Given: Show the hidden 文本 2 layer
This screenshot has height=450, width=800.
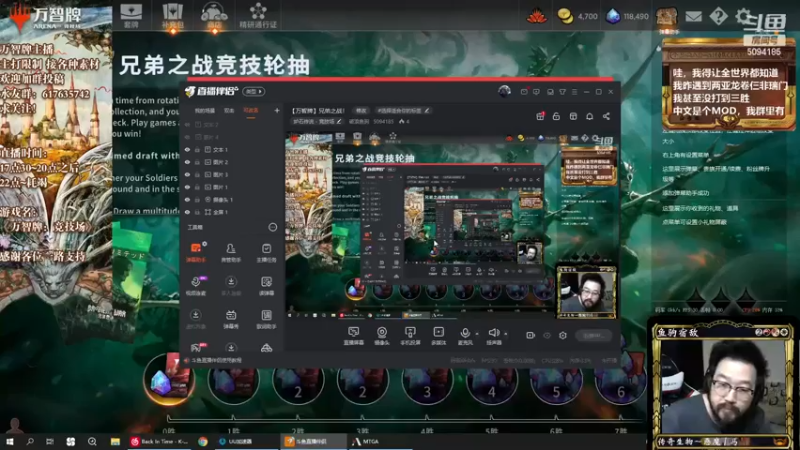Looking at the screenshot, I should [x=187, y=124].
